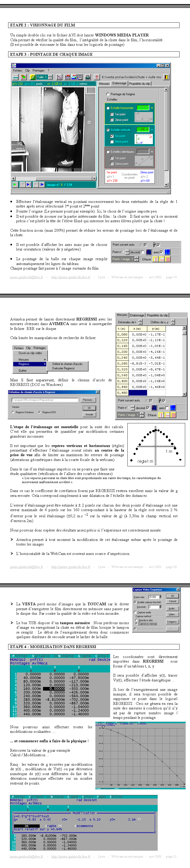Click Regressi path text field in dialog
Screen dimensions: 190x868
point(45,400)
